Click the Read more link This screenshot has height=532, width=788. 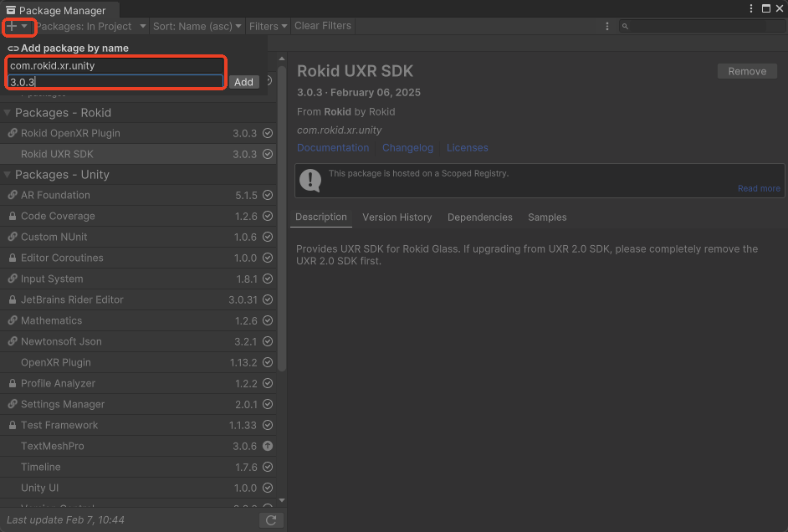pyautogui.click(x=759, y=188)
